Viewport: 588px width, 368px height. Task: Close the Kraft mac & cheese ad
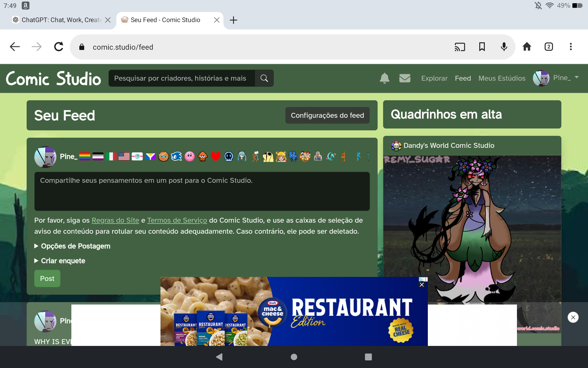pos(422,285)
